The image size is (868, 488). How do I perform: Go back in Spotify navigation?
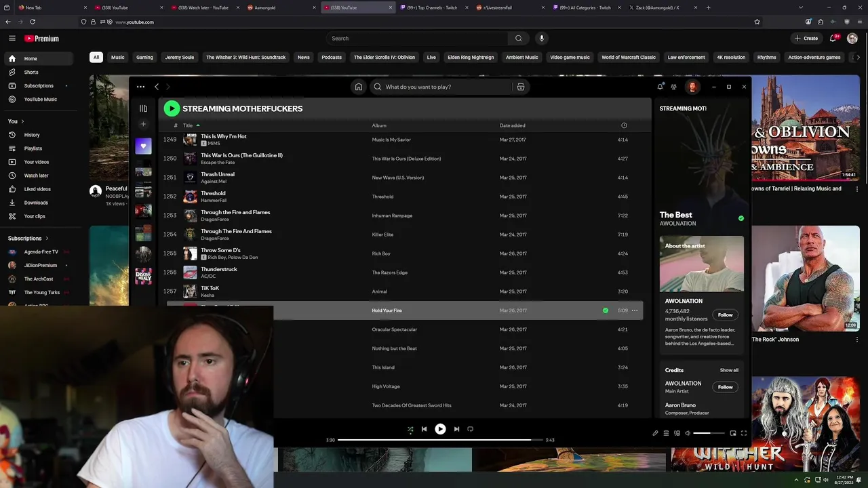click(157, 87)
